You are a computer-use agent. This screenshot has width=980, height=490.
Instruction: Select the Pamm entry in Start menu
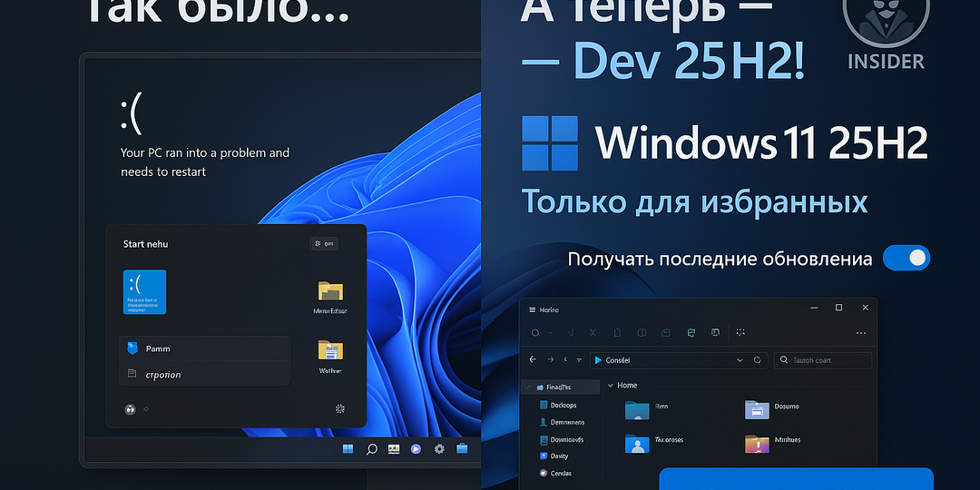tap(204, 348)
